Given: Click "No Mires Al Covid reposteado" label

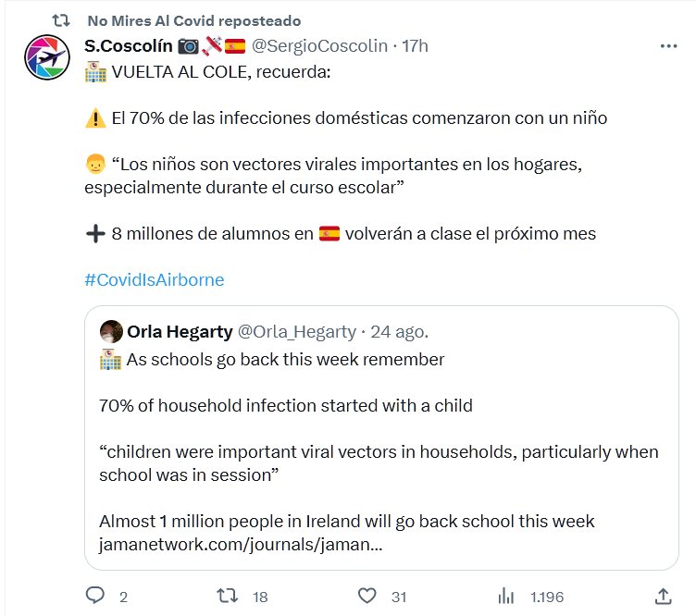Looking at the screenshot, I should click(193, 20).
